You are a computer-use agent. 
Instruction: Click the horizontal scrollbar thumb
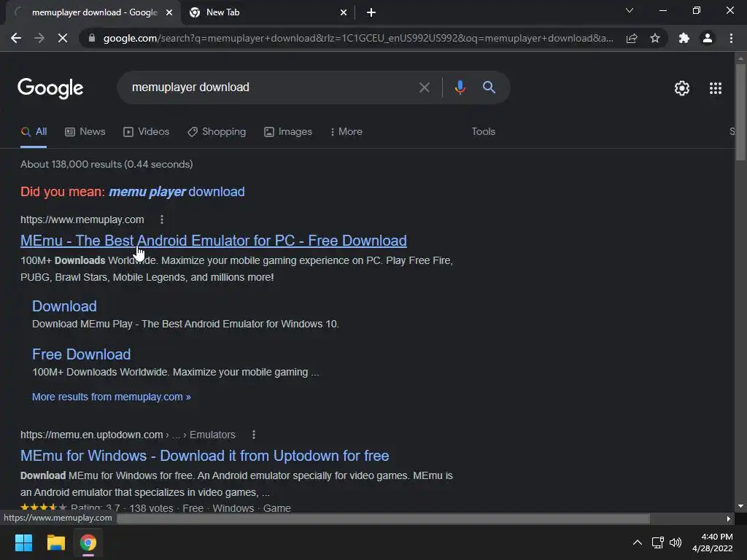(x=383, y=518)
